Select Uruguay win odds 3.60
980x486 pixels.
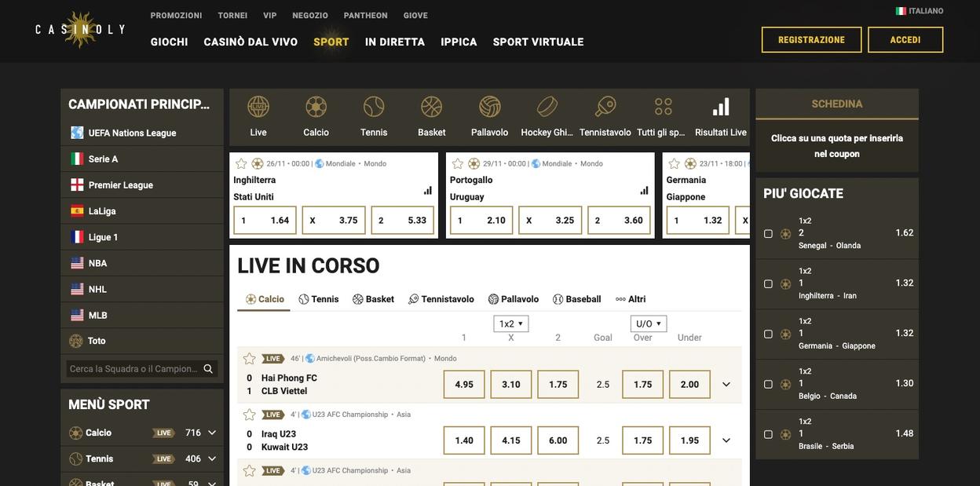point(619,221)
